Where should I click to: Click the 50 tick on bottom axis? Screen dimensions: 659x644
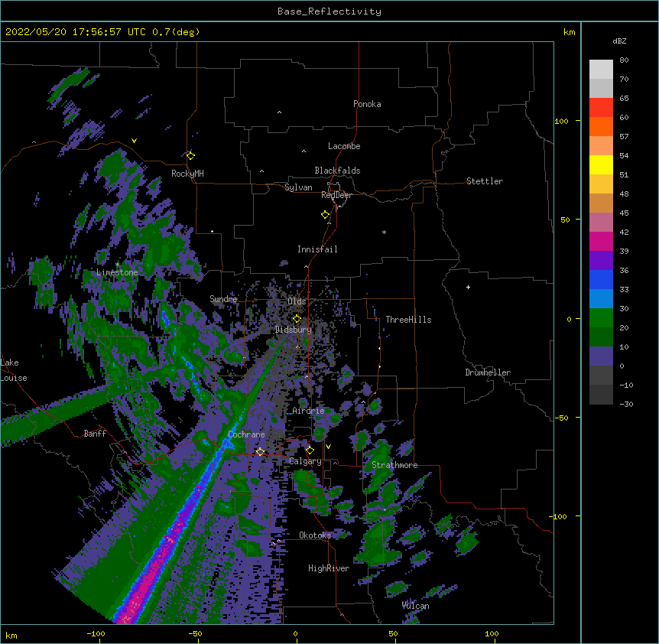tap(394, 633)
